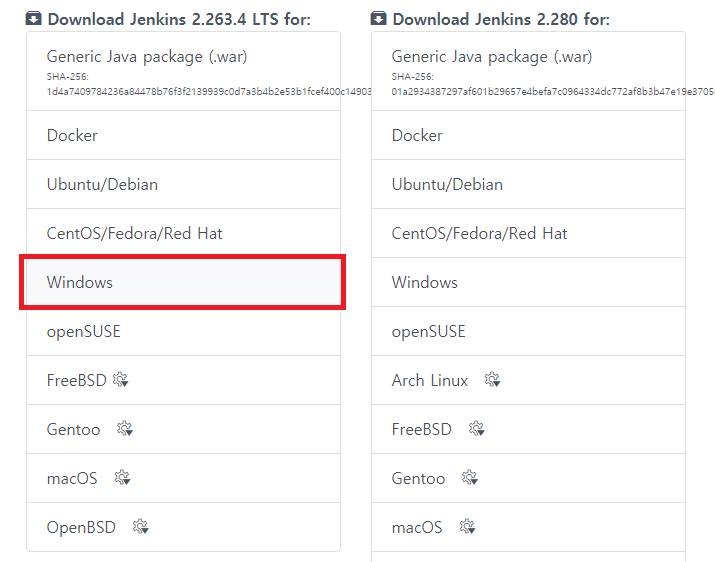Click the gear icon next to macOS in LTS list
The width and height of the screenshot is (715, 562).
[122, 478]
